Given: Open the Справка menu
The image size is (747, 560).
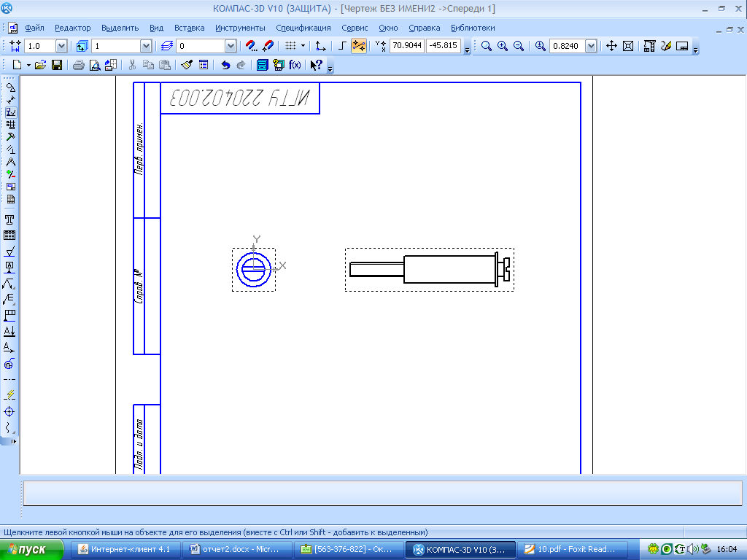Looking at the screenshot, I should point(424,28).
